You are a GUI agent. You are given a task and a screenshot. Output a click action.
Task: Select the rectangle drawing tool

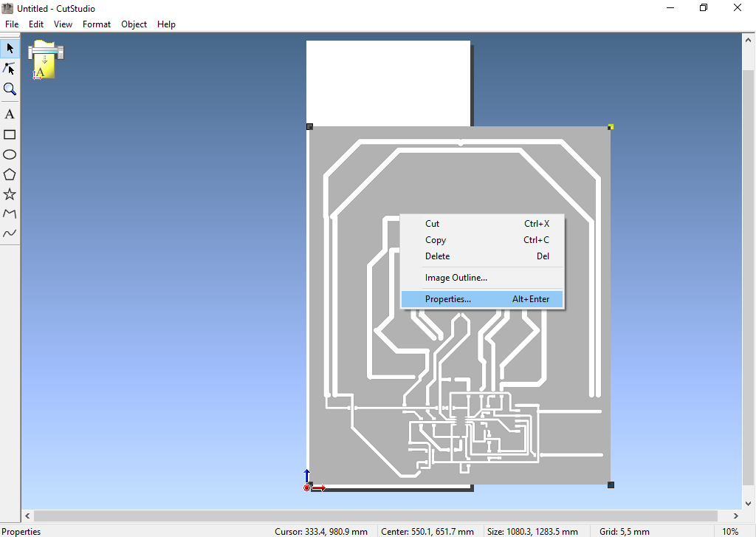coord(10,134)
